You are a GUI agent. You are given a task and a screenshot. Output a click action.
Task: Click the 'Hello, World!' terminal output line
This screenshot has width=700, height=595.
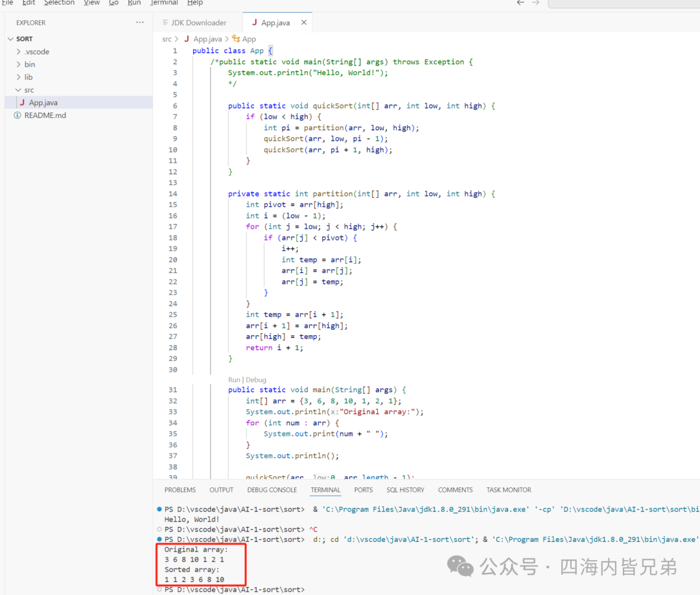[x=192, y=519]
